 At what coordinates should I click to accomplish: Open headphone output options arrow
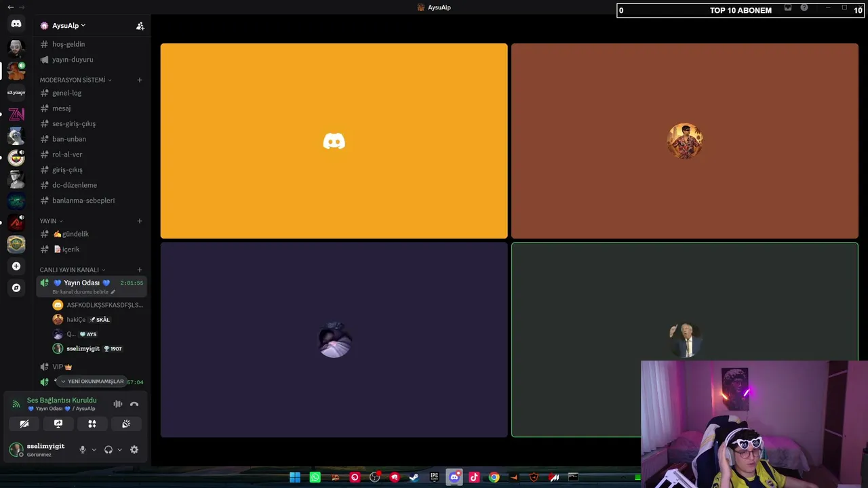tap(120, 449)
